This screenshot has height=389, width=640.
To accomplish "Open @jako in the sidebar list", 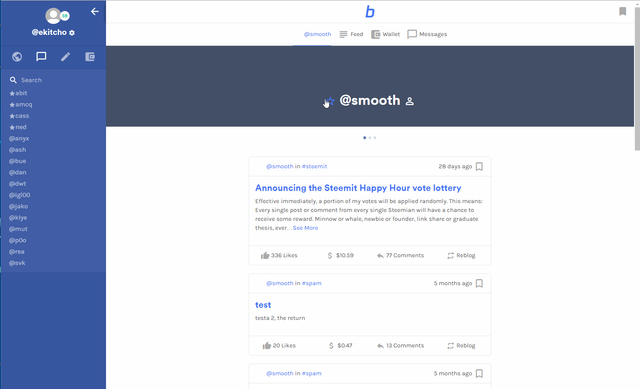I will (19, 207).
